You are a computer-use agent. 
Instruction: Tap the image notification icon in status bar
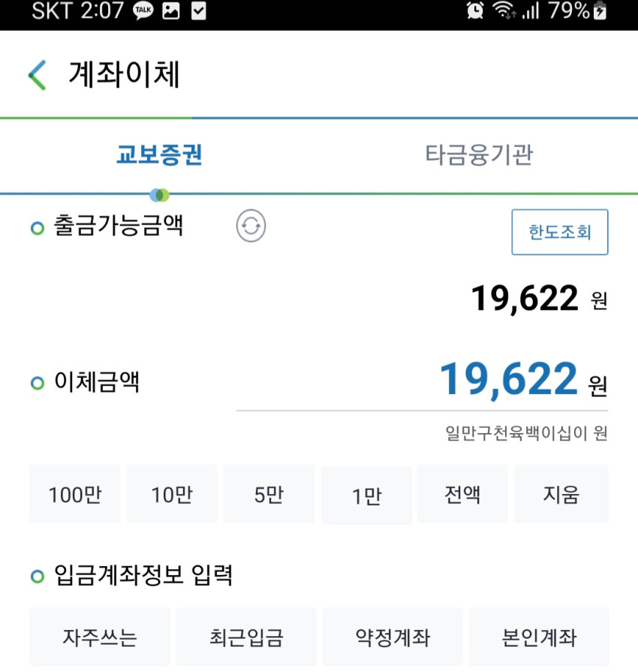170,11
